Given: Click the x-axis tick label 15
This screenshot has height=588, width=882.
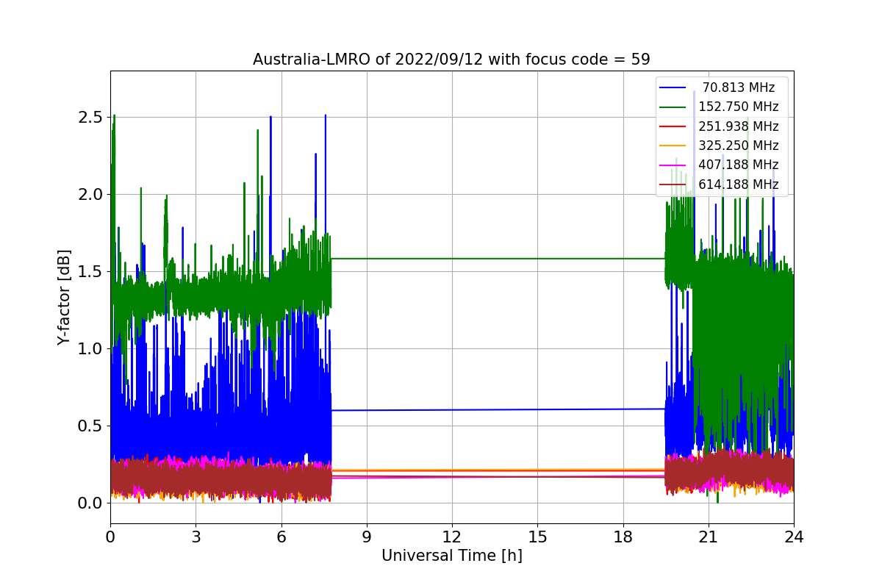Looking at the screenshot, I should coord(537,537).
